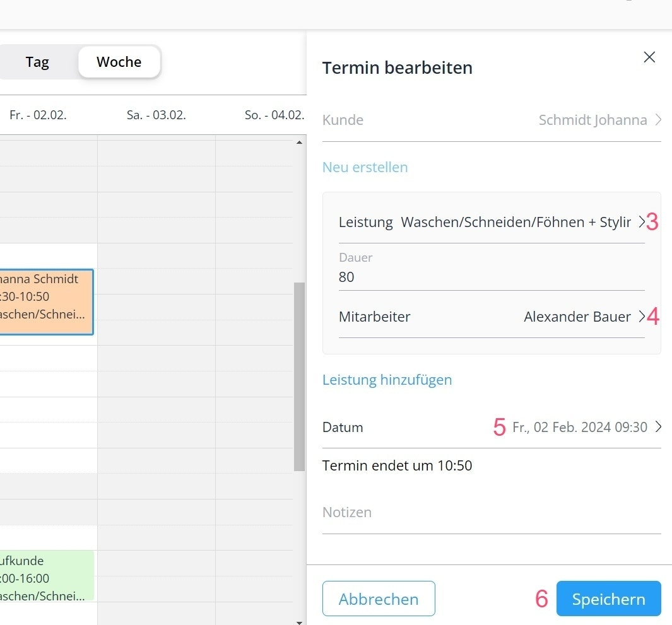Save appointment with Speichern button
672x625 pixels.
tap(608, 599)
